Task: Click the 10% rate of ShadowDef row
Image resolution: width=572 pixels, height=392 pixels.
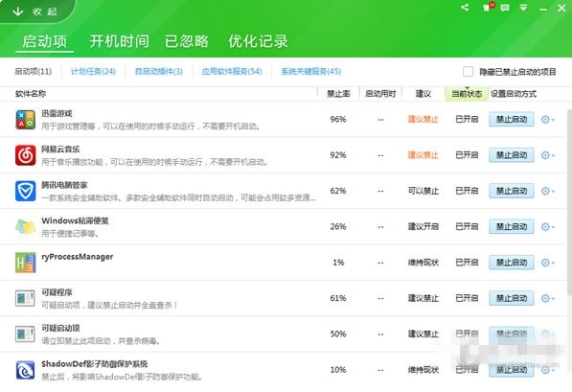Action: (338, 370)
